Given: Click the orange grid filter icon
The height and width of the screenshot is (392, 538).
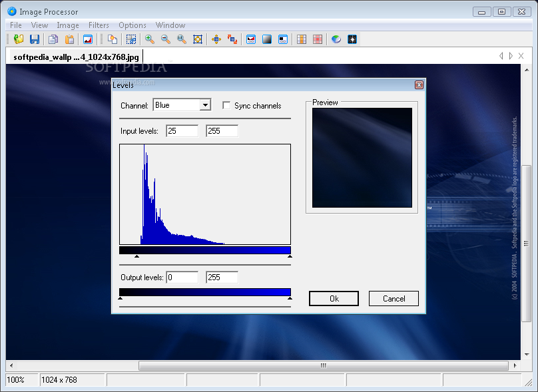Looking at the screenshot, I should [x=302, y=39].
